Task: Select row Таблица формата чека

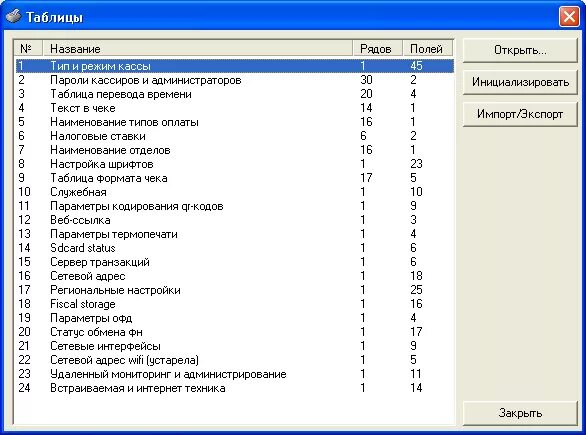Action: click(x=235, y=178)
